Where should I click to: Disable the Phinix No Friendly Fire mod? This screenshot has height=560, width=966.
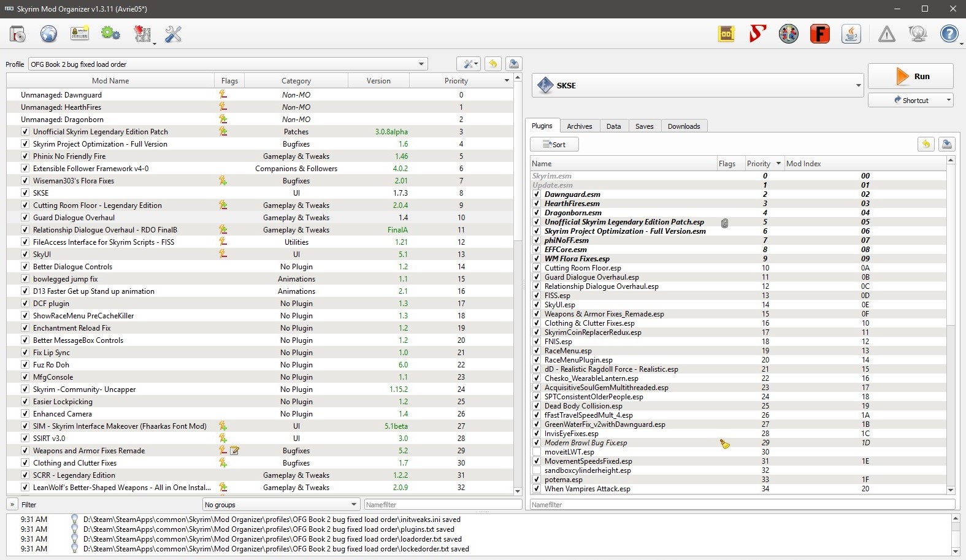pos(25,156)
